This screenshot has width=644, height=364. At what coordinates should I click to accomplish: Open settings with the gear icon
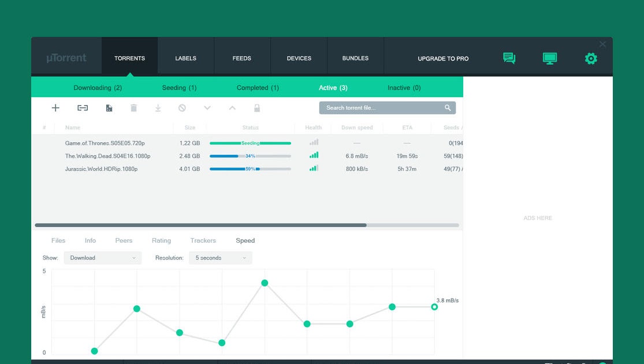[591, 58]
